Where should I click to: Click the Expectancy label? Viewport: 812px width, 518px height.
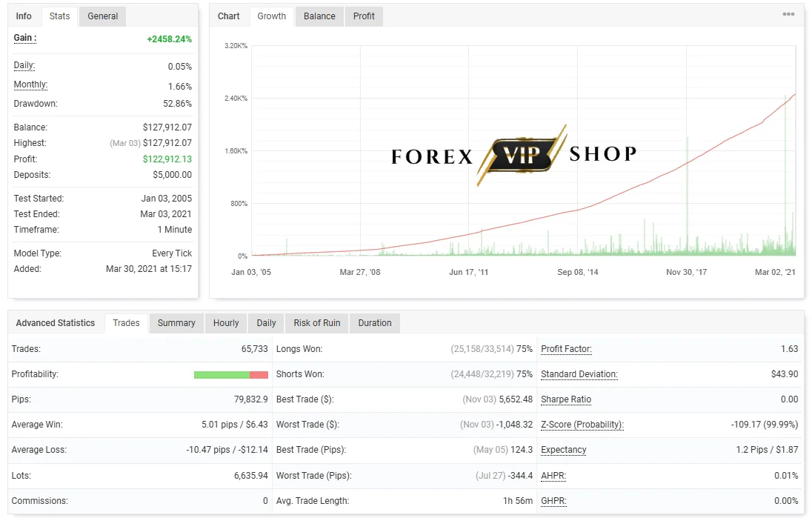pyautogui.click(x=563, y=450)
